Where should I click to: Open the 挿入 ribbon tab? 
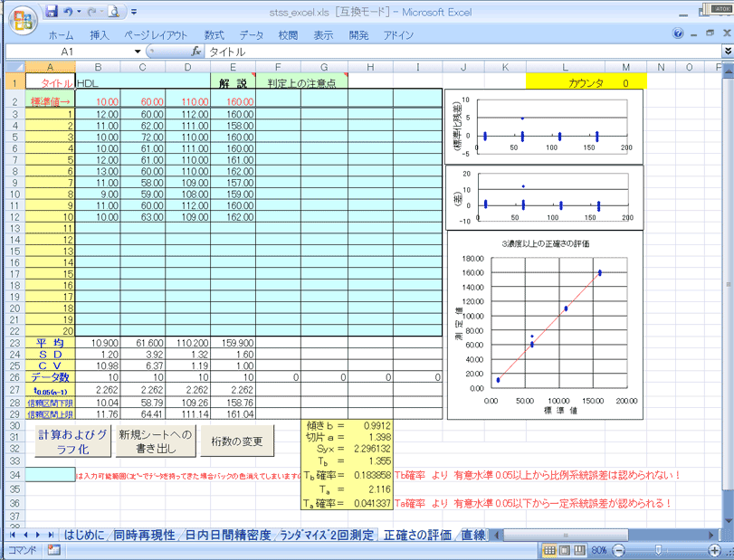(x=99, y=35)
